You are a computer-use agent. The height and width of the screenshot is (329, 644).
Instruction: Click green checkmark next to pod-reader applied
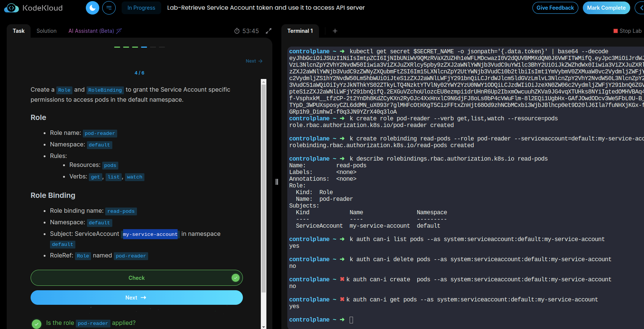37,324
